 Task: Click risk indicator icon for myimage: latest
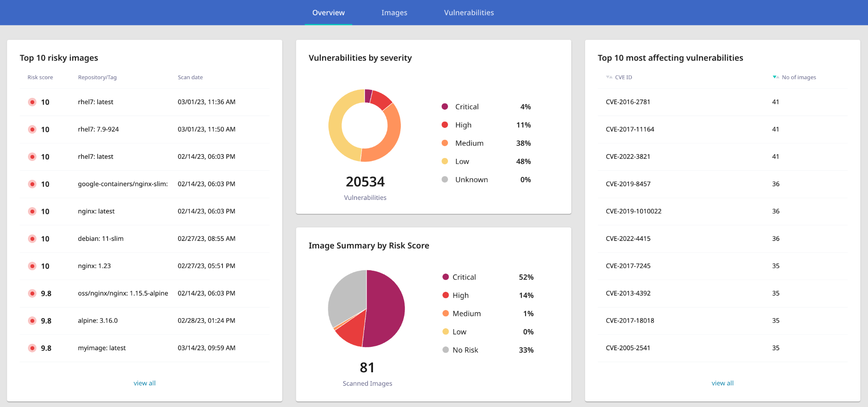(x=32, y=348)
